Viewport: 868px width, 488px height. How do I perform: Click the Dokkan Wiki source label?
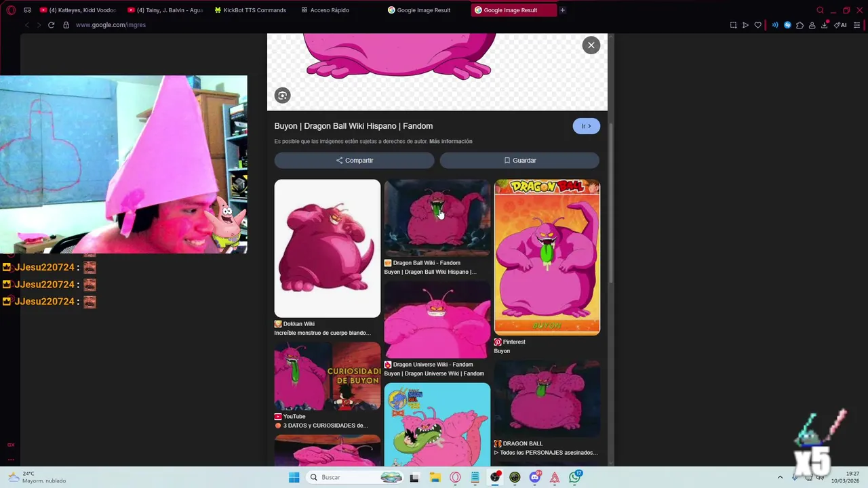point(294,324)
